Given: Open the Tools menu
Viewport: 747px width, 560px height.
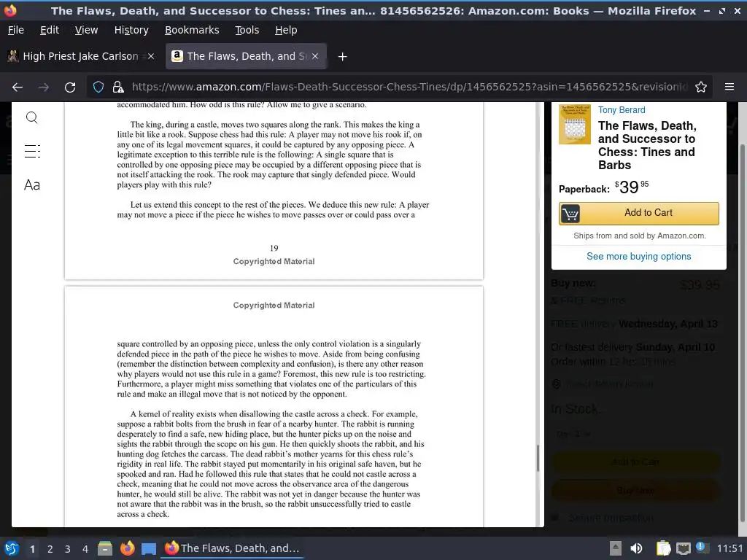Looking at the screenshot, I should tap(247, 30).
